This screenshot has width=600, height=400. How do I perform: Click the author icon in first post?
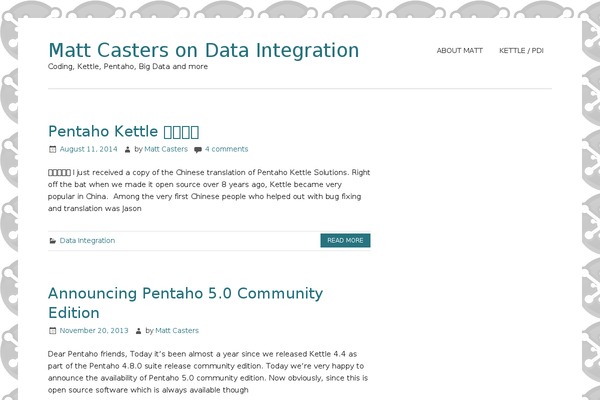[x=127, y=149]
